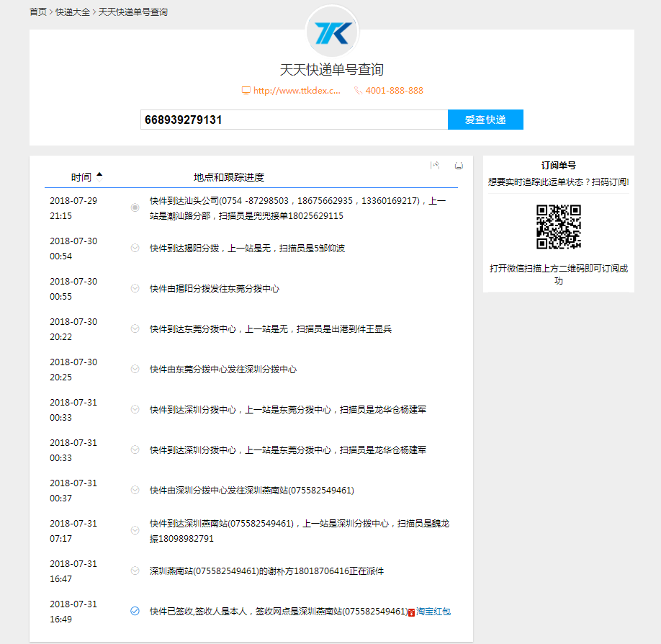Screen dimensions: 661x644
Task: Click the share icon above the tracking table
Action: (435, 166)
